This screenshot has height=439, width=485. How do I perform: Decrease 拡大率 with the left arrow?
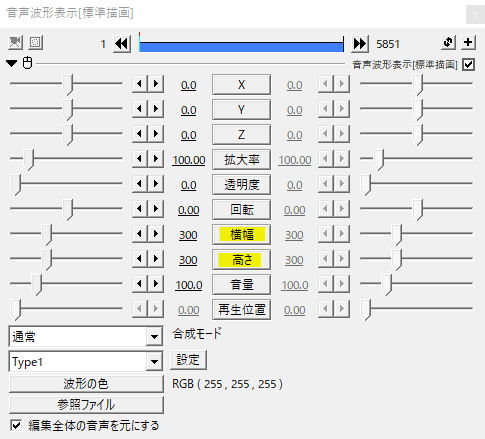[x=140, y=159]
